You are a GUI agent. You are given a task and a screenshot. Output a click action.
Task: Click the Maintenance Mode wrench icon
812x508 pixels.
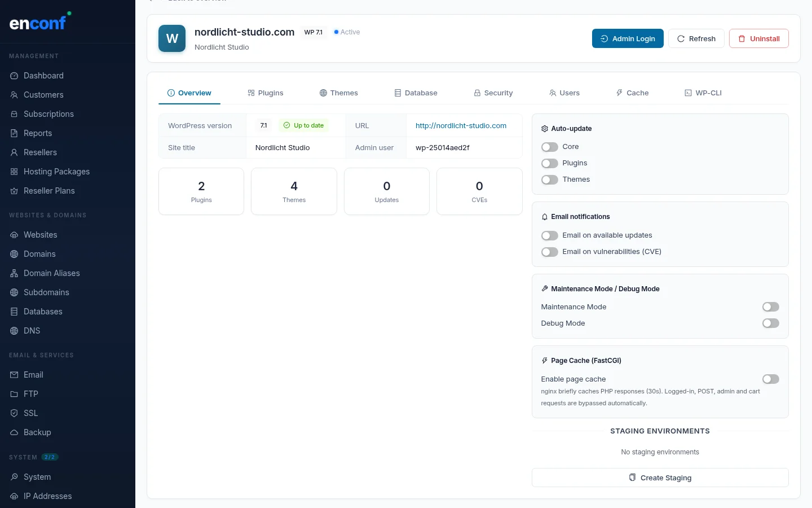click(545, 289)
